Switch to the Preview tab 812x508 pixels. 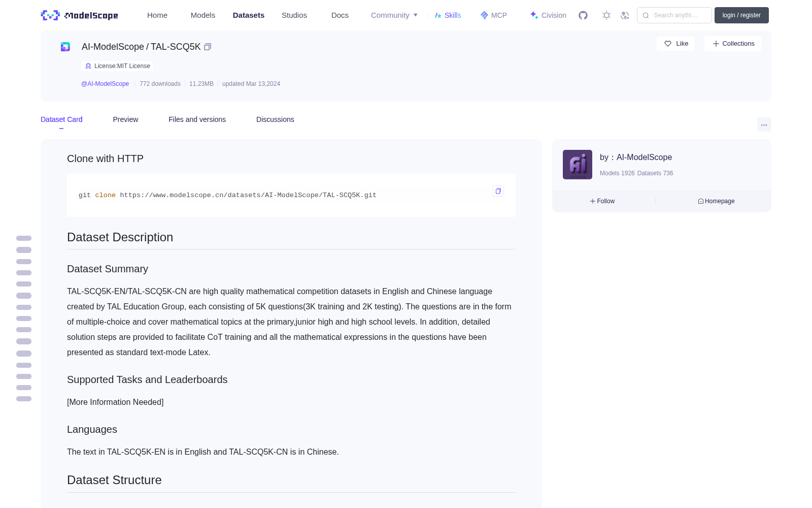pos(125,119)
